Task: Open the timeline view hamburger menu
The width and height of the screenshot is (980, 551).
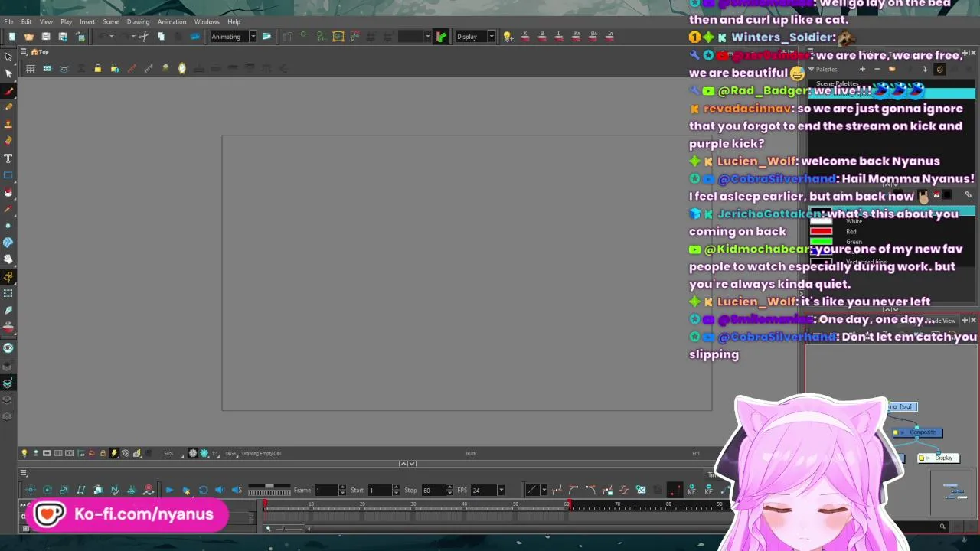Action: point(24,473)
